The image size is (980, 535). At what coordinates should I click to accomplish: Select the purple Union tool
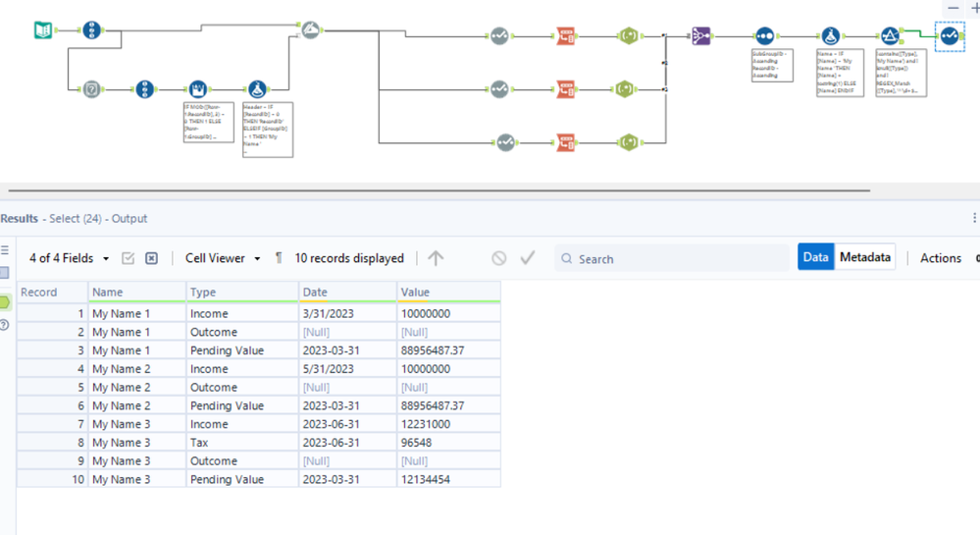point(700,37)
